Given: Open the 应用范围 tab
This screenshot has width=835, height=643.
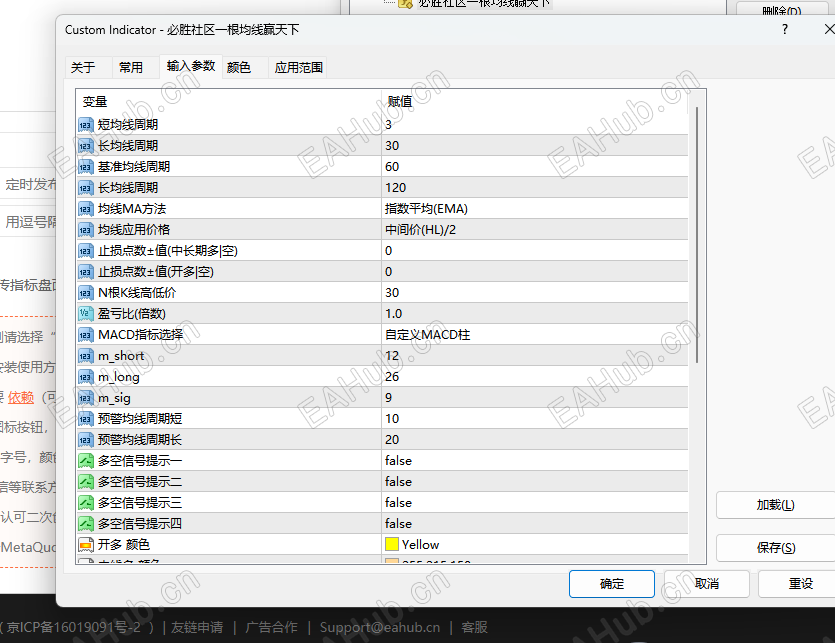Looking at the screenshot, I should point(298,68).
